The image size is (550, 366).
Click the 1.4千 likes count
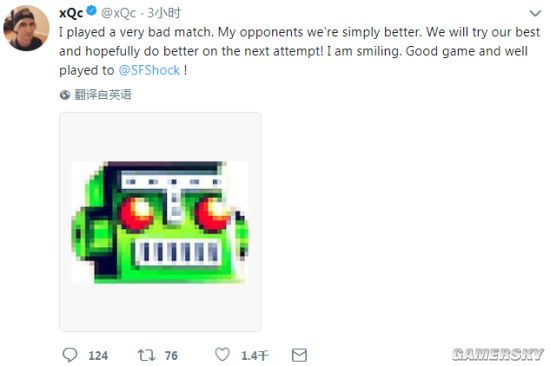pyautogui.click(x=255, y=355)
